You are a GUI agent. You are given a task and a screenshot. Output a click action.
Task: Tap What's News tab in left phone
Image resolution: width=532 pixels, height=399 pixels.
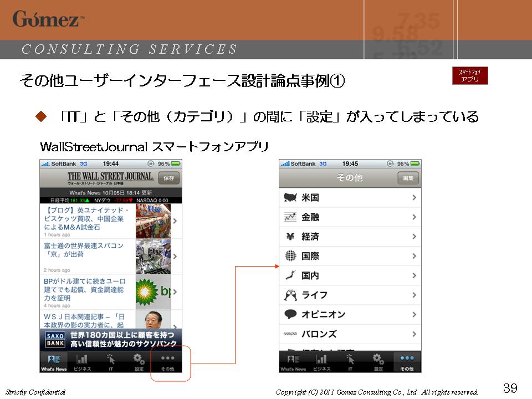pyautogui.click(x=54, y=362)
